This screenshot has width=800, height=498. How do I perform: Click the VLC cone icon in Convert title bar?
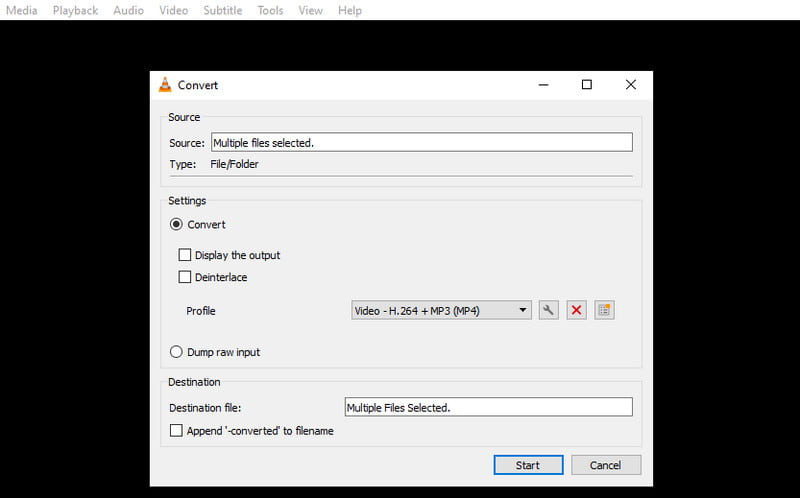pos(165,85)
